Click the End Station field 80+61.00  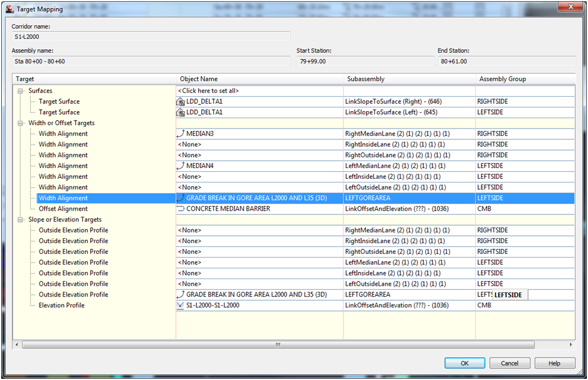507,61
